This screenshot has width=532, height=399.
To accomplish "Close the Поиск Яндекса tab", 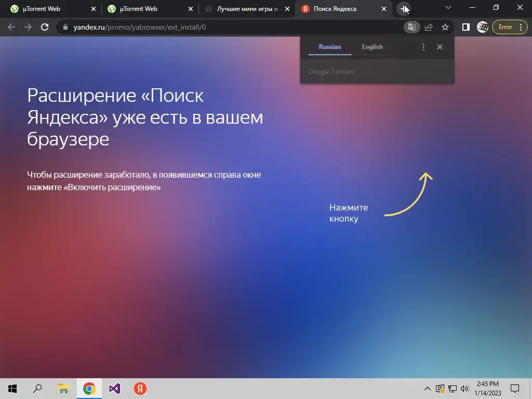I will (x=384, y=9).
